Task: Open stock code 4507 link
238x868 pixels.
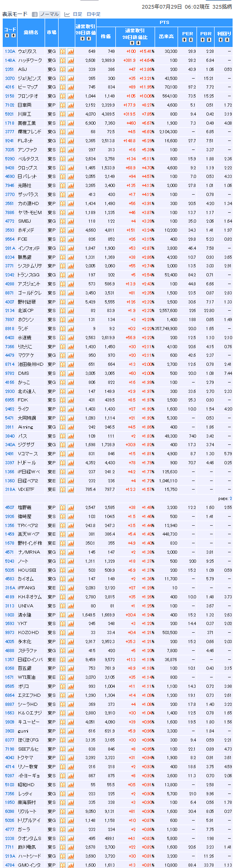Action: 9,508
